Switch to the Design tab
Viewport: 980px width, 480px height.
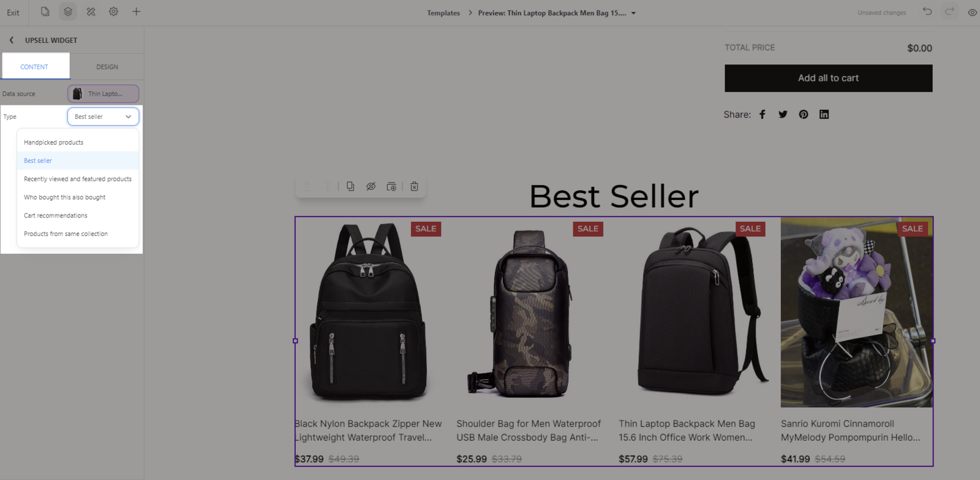click(x=107, y=67)
